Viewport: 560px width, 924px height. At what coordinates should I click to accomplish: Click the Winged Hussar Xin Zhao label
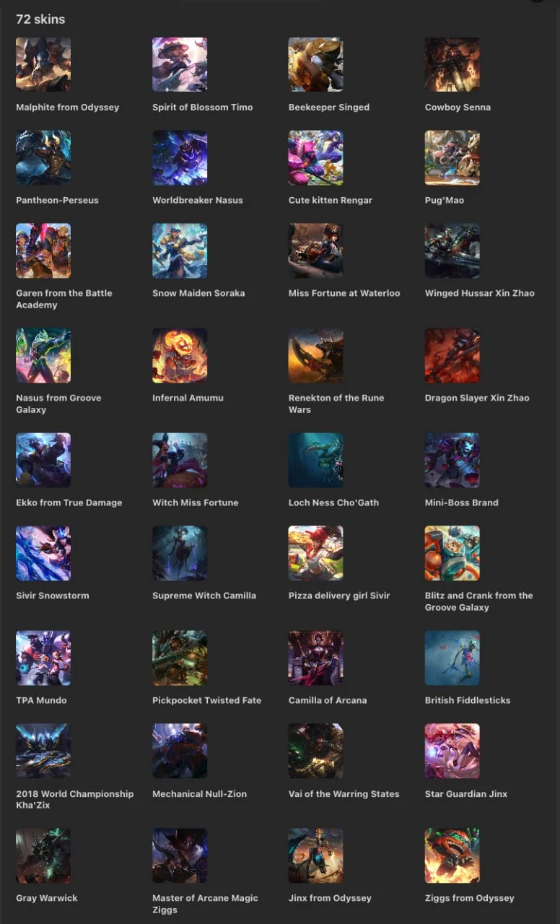pyautogui.click(x=480, y=293)
